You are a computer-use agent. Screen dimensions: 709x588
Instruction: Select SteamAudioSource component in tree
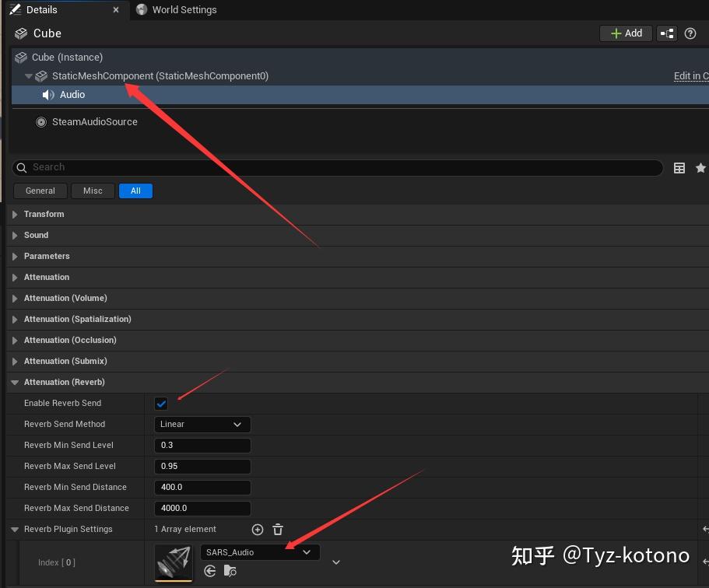94,122
